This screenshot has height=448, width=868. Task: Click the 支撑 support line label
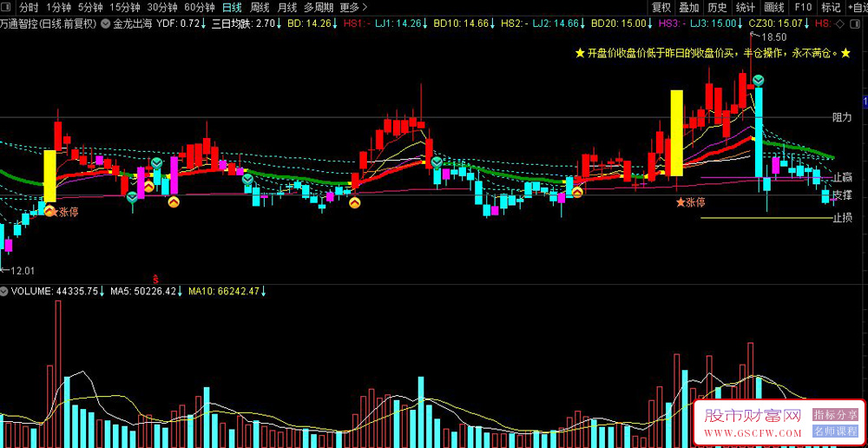tap(842, 195)
